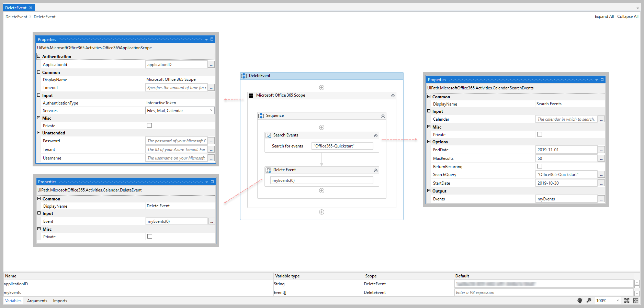Viewport: 644px width, 308px height.
Task: Collapse the Unattended property category
Action: click(39, 133)
